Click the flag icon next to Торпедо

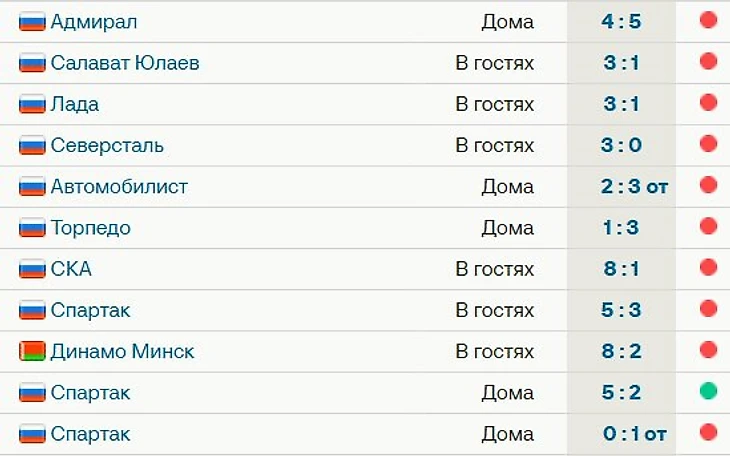32,228
